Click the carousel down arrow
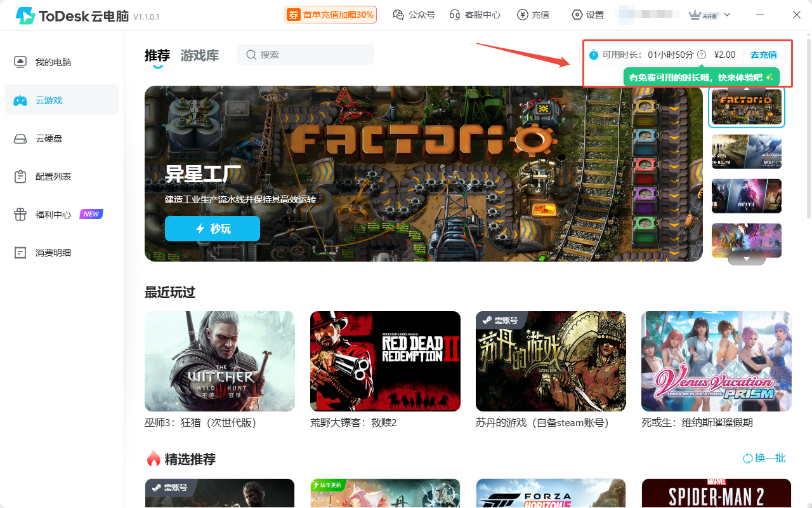Viewport: 812px width, 508px height. pos(747,259)
